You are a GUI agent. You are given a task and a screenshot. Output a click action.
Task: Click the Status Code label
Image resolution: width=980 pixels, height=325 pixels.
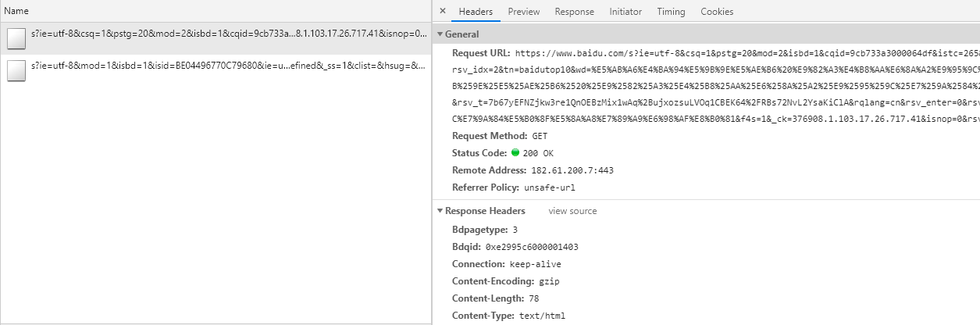tap(479, 153)
